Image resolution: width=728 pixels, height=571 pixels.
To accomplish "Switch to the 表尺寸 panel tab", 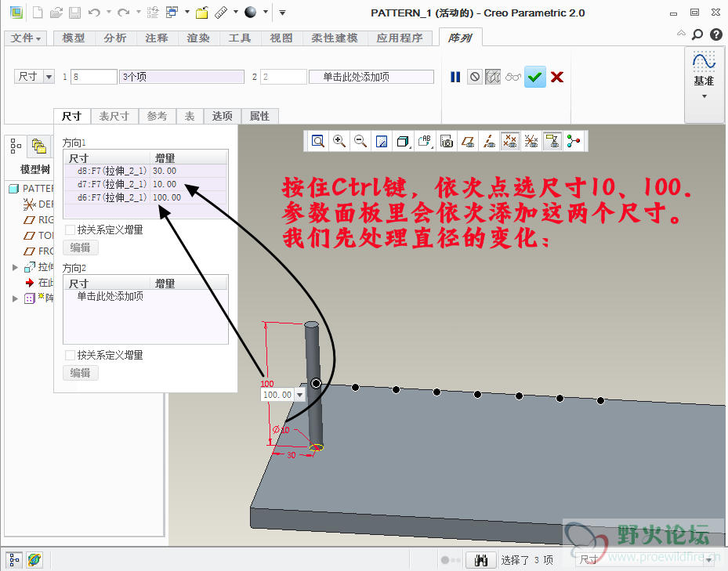I will [114, 116].
